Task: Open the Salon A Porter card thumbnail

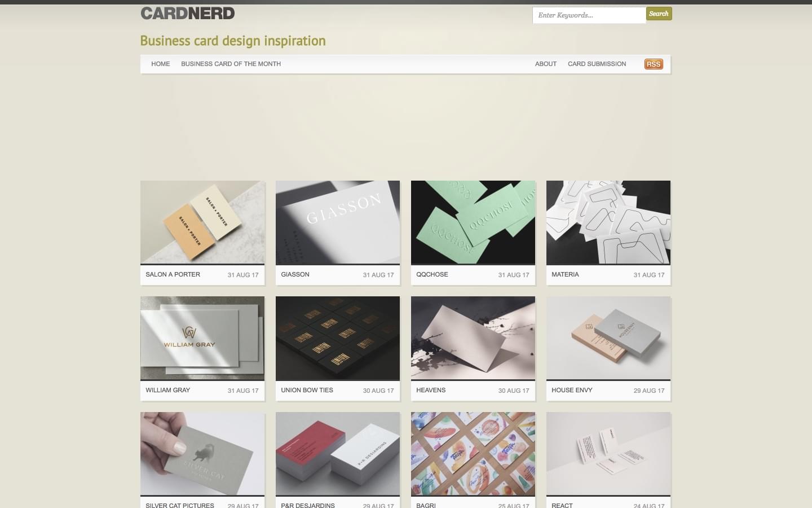Action: [202, 222]
